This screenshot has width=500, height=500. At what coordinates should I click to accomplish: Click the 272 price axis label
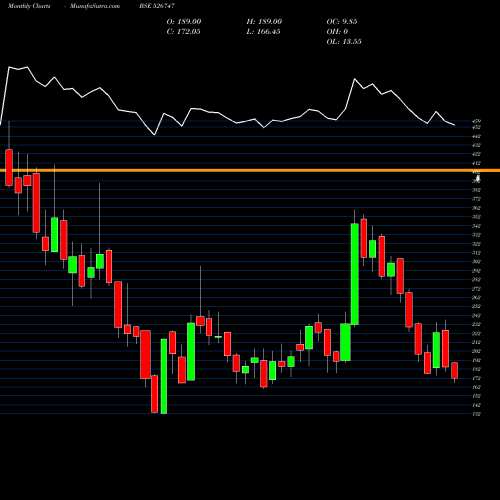click(476, 289)
